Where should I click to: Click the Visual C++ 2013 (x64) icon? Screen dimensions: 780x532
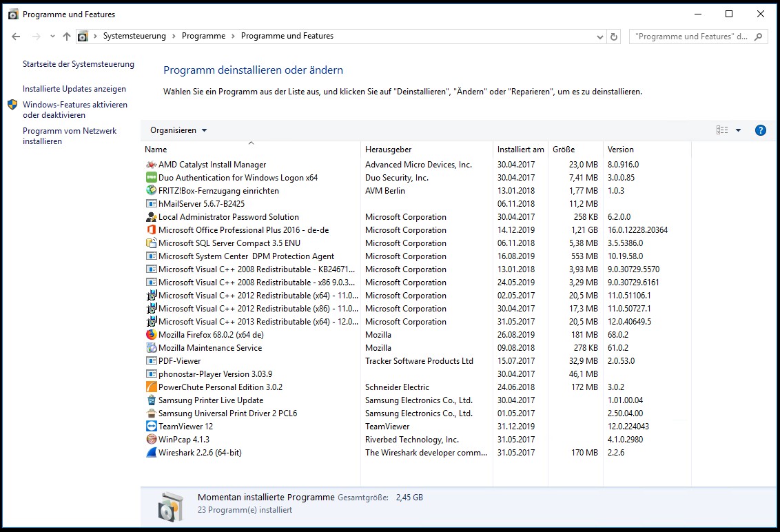[x=151, y=322]
